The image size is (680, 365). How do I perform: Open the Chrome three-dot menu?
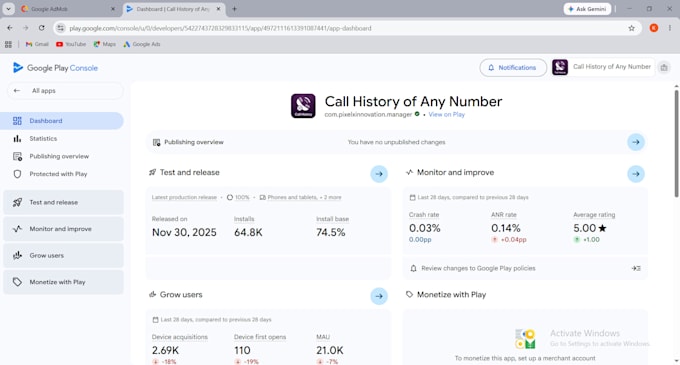(x=670, y=28)
